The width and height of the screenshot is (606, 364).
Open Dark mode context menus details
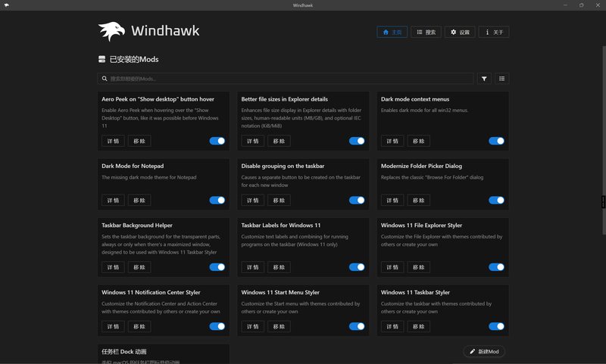pos(392,141)
